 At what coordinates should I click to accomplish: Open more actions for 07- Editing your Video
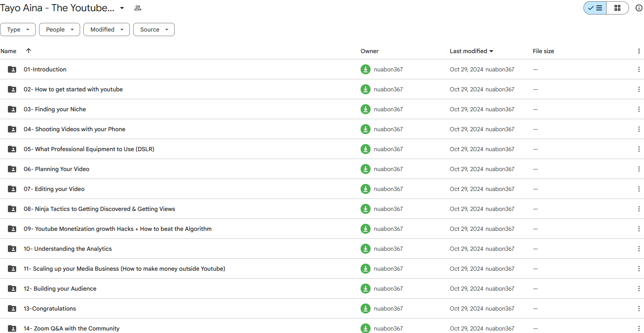click(x=639, y=189)
